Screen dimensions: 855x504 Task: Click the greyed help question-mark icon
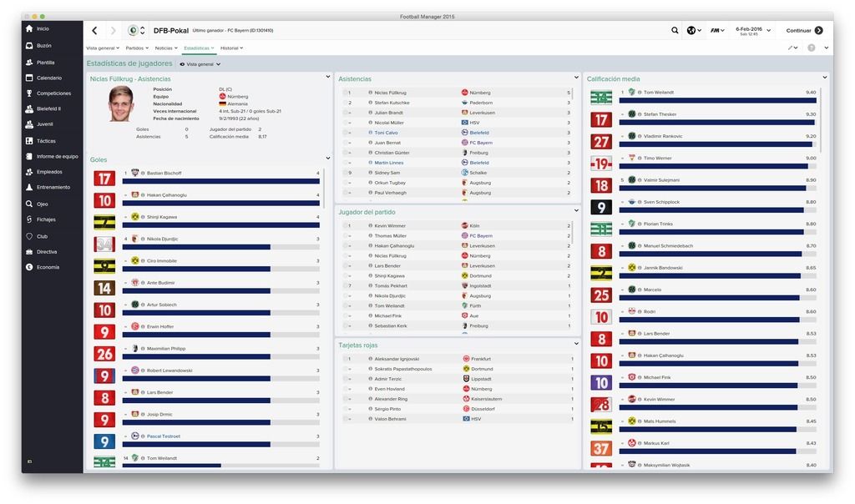pyautogui.click(x=812, y=48)
